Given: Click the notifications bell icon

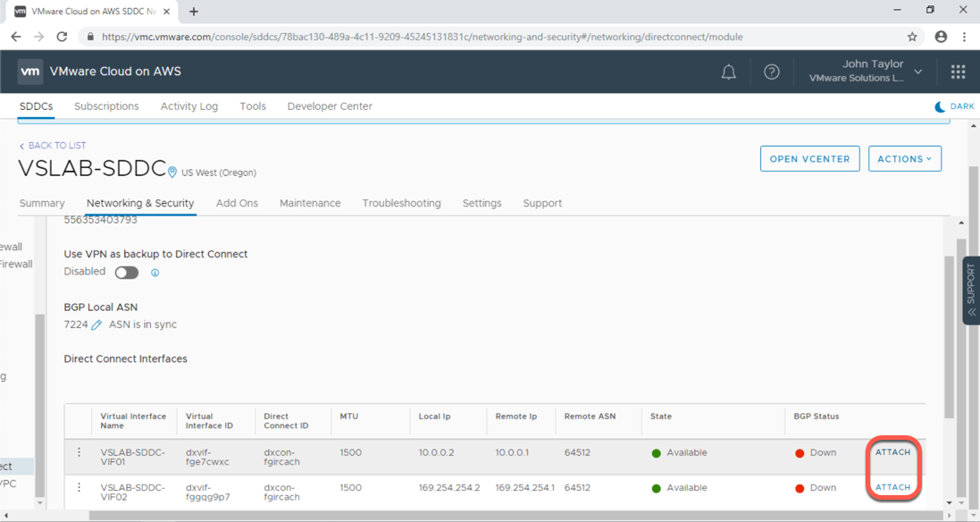Looking at the screenshot, I should coord(728,72).
